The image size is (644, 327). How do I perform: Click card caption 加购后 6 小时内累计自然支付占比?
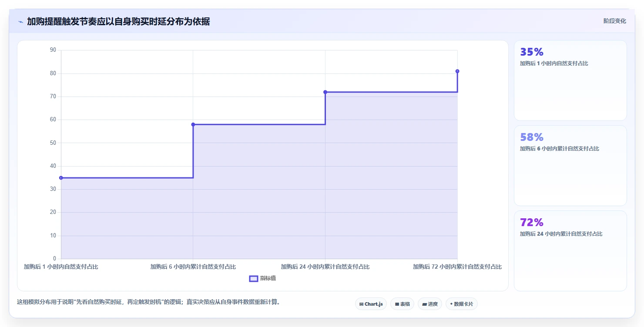point(559,149)
